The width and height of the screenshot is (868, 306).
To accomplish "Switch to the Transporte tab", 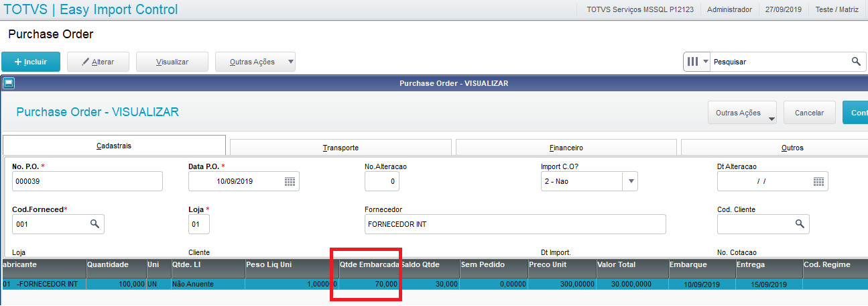I will pyautogui.click(x=340, y=148).
